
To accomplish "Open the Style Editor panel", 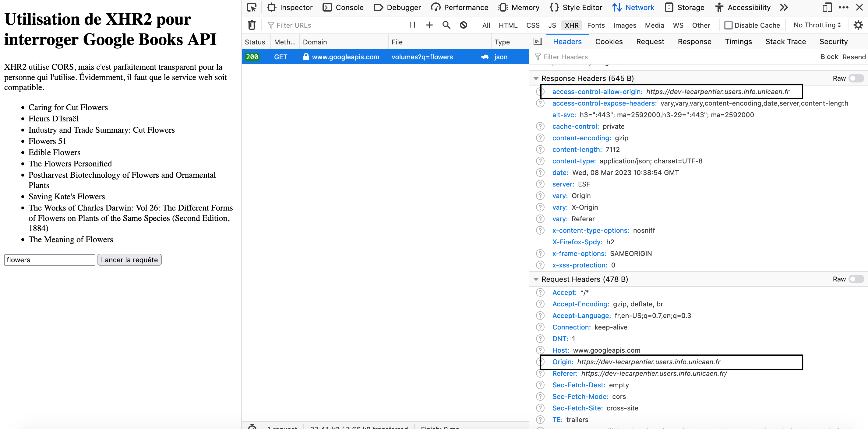I will [576, 7].
